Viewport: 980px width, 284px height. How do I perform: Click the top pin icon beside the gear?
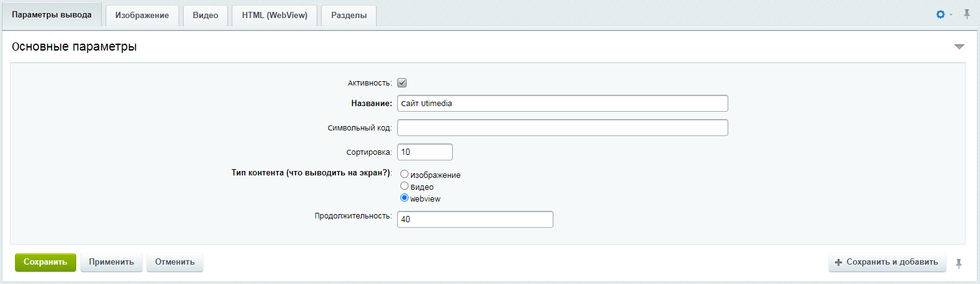(967, 14)
